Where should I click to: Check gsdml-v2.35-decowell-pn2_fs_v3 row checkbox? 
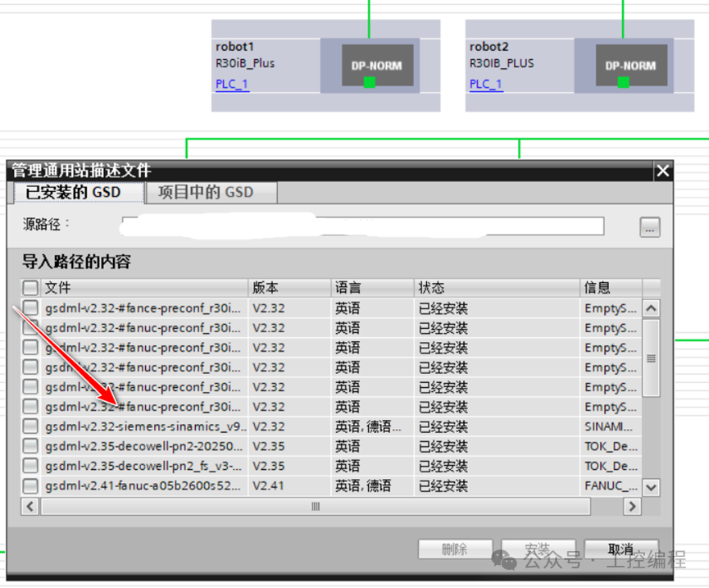pos(30,466)
